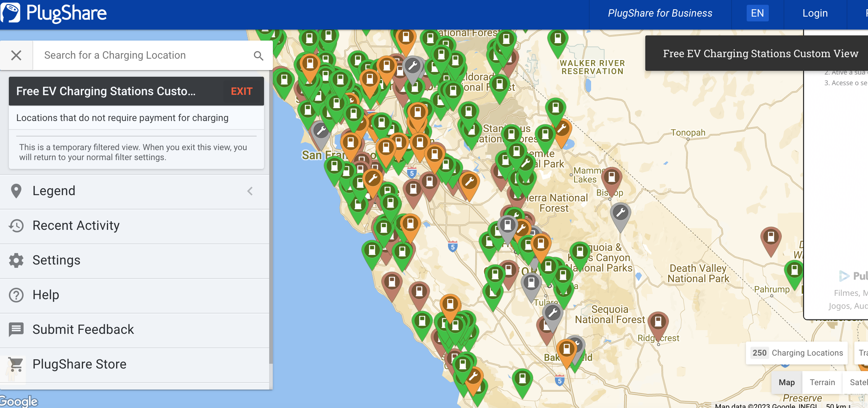Click the Google logo on map

(18, 401)
